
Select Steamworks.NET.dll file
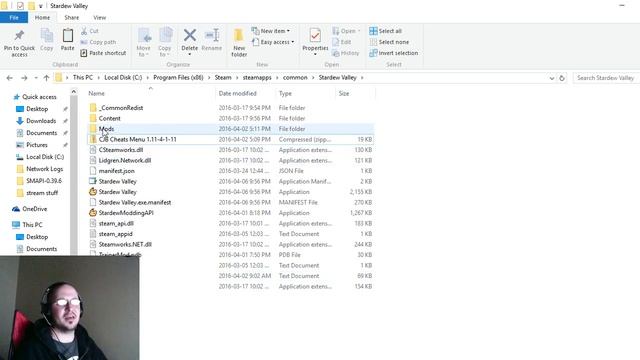pos(125,244)
